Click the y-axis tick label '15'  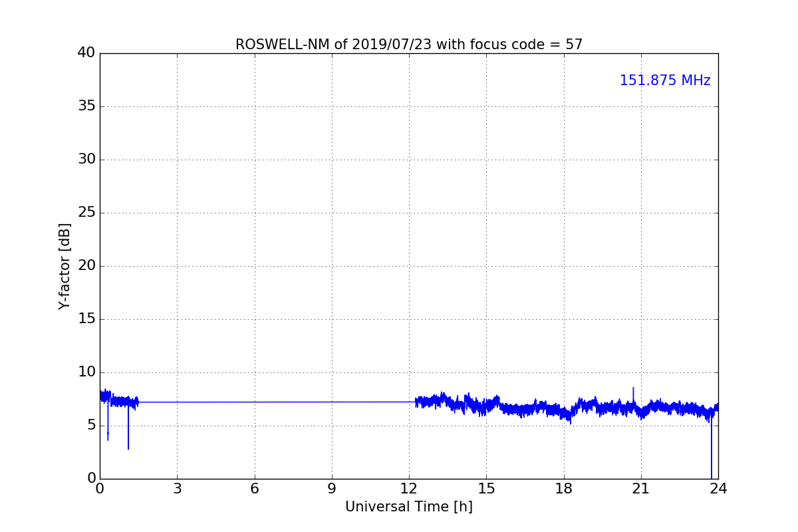tap(86, 319)
